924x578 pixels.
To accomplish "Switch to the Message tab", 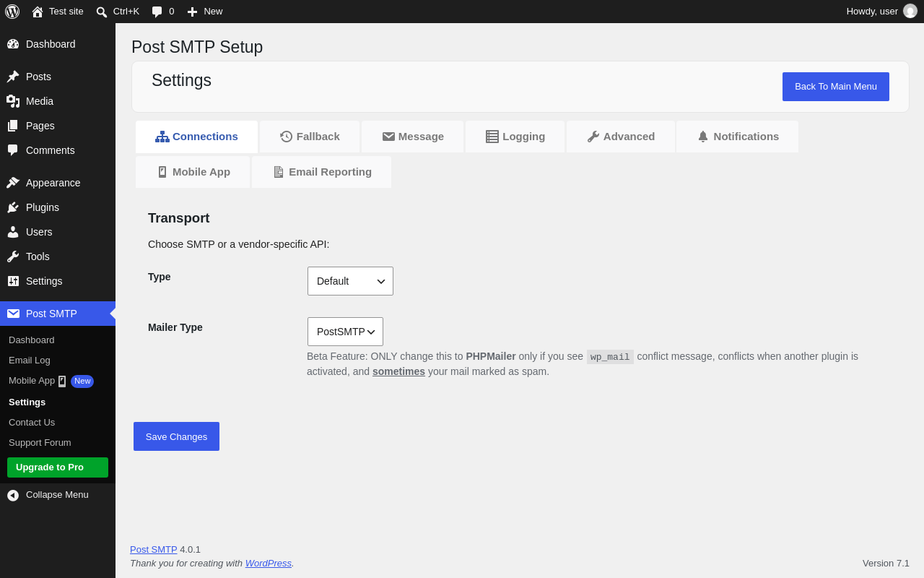I will pyautogui.click(x=413, y=137).
